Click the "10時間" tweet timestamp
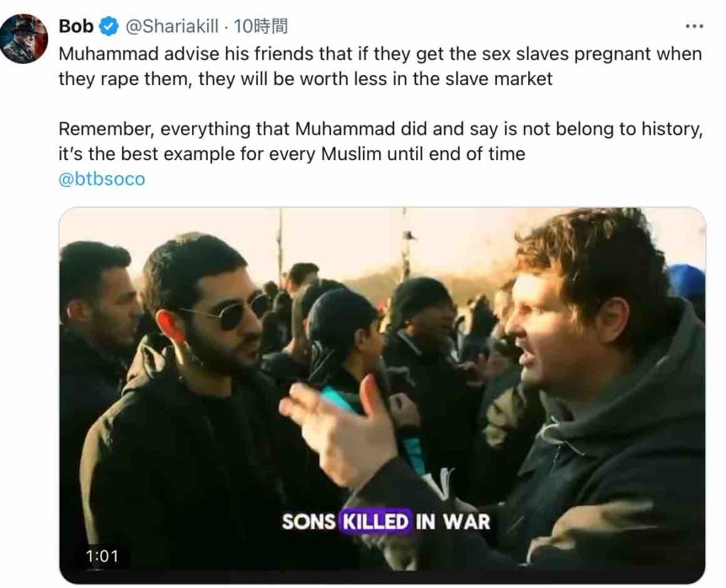This screenshot has height=588, width=726. (261, 27)
